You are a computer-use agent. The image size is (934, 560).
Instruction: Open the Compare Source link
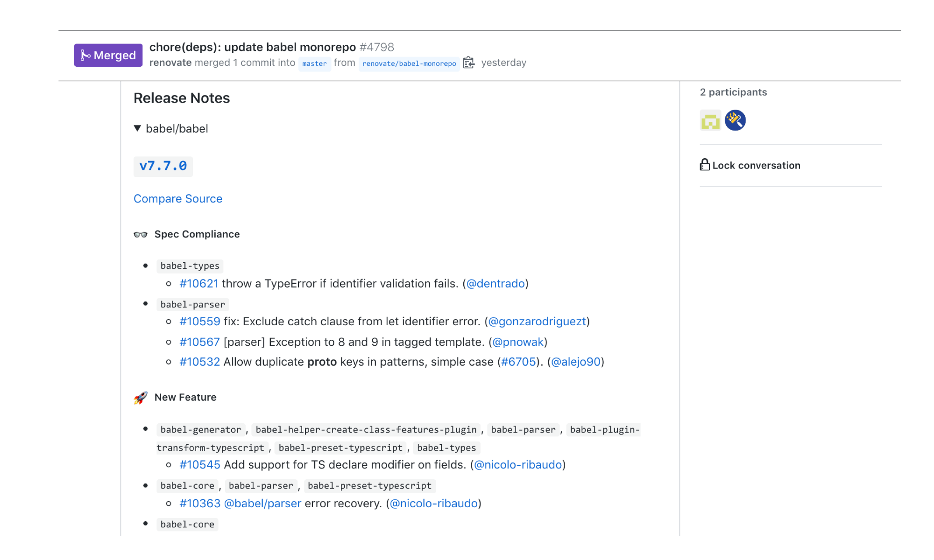(x=178, y=199)
